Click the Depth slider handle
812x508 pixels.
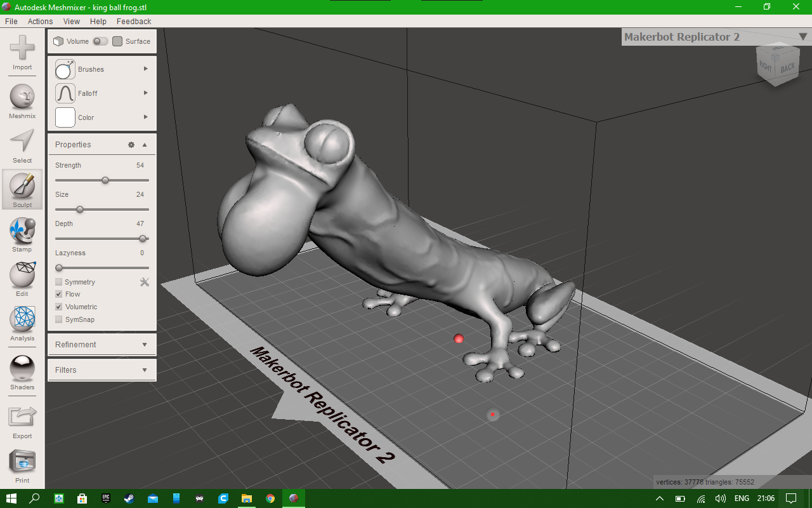tap(143, 239)
